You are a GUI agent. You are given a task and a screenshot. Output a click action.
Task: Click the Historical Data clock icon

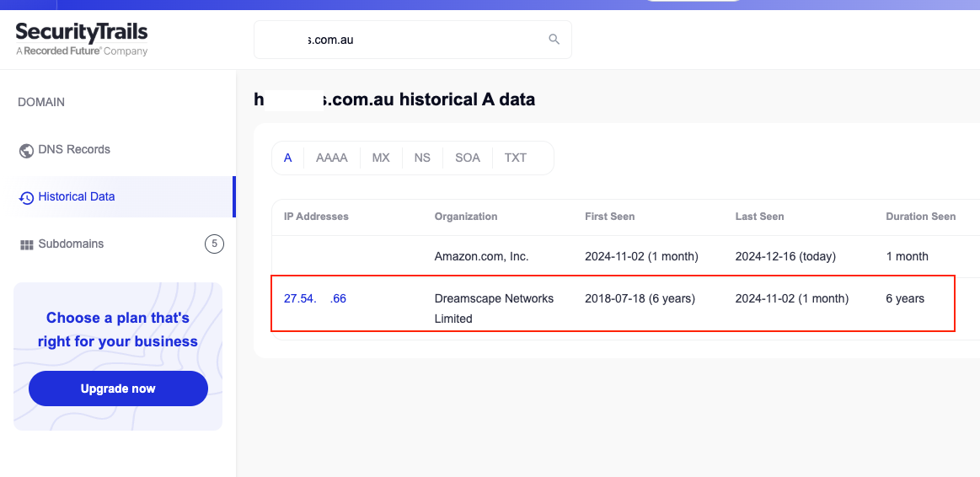[26, 197]
